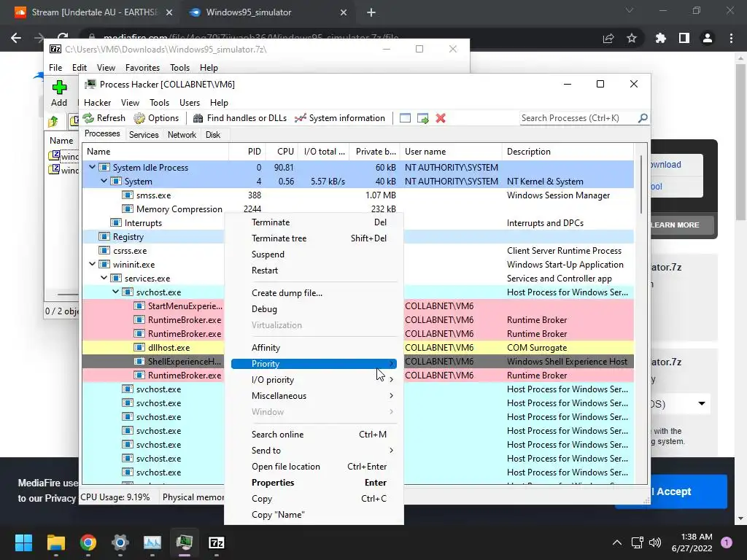Open a new Chrome tab
747x560 pixels.
click(x=371, y=12)
